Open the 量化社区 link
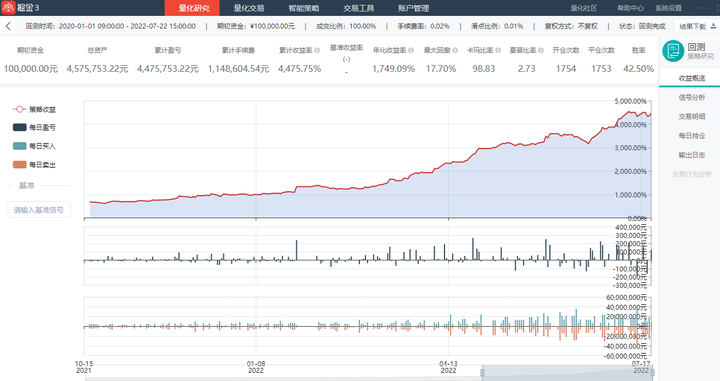This screenshot has height=381, width=720. (x=584, y=8)
